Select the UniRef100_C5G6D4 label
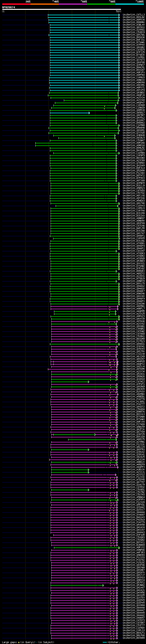This screenshot has height=644, width=146. click(133, 409)
